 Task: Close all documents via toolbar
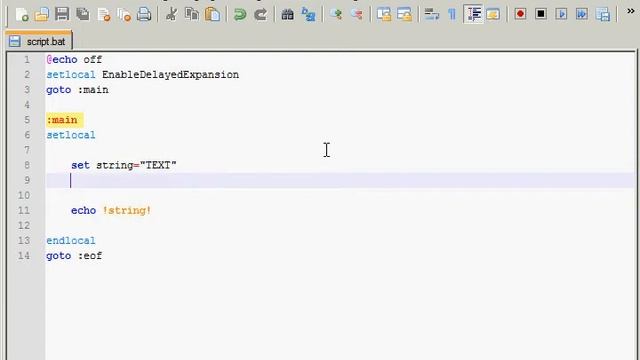124,15
